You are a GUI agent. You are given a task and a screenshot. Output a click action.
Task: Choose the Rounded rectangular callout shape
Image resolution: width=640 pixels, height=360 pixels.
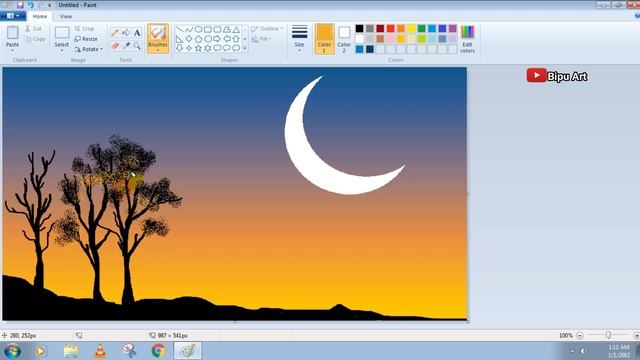217,48
